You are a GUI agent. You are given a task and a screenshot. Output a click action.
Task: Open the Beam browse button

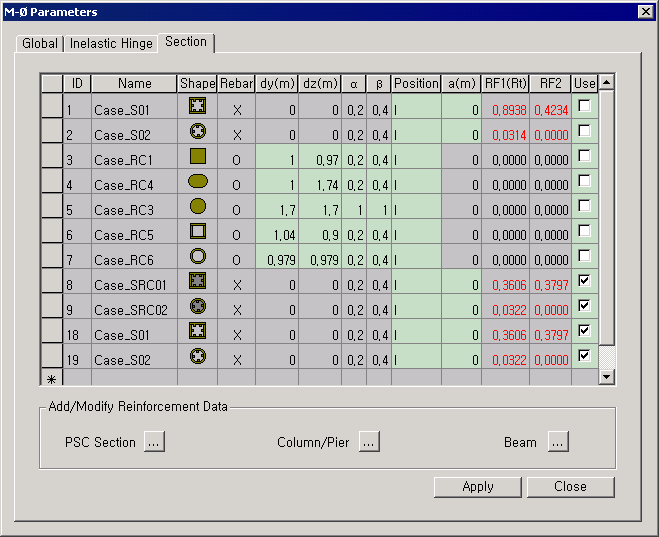click(x=557, y=442)
